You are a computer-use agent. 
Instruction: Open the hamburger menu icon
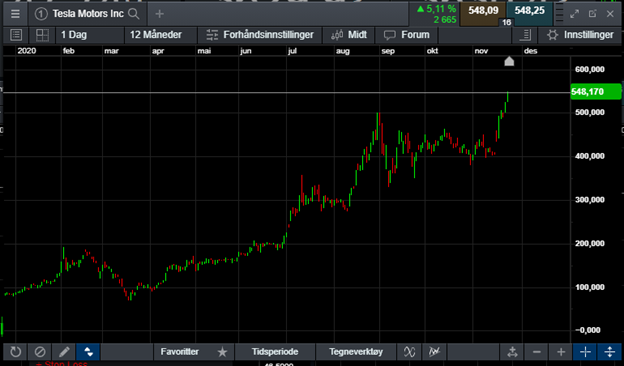15,14
